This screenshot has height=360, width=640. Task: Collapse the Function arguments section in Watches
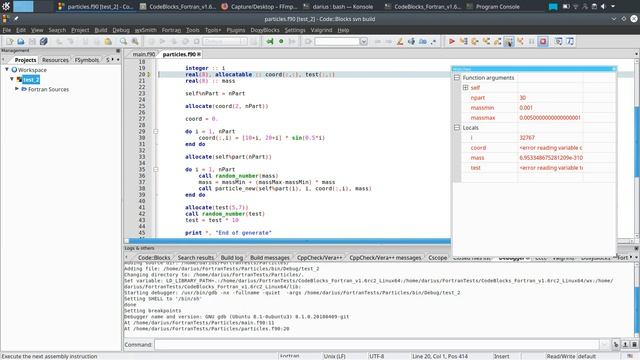point(457,78)
